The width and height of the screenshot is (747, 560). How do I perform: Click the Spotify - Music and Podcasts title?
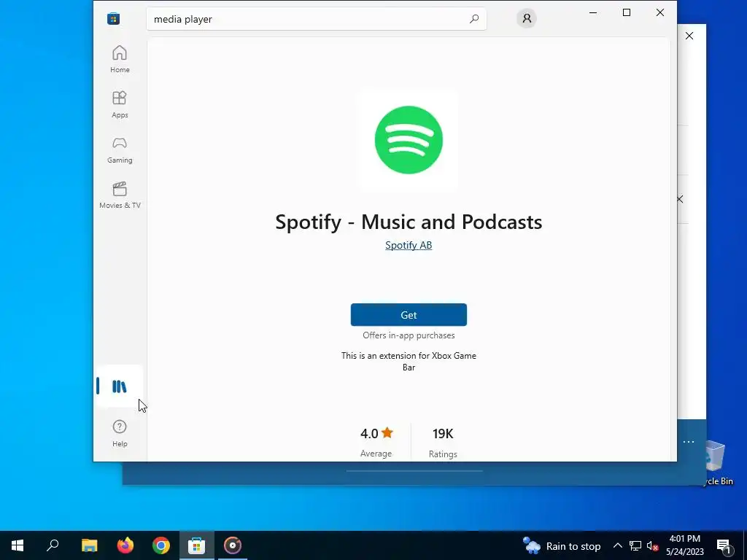(409, 222)
